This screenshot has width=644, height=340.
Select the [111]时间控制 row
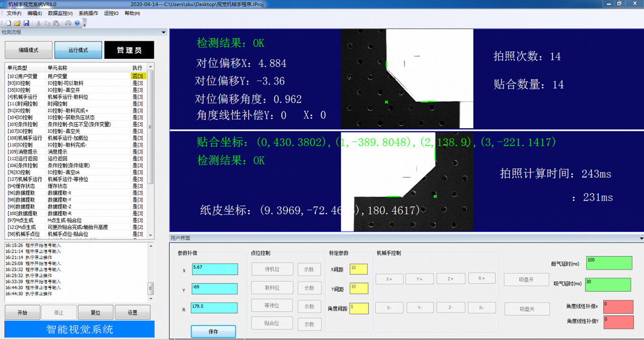coord(76,104)
